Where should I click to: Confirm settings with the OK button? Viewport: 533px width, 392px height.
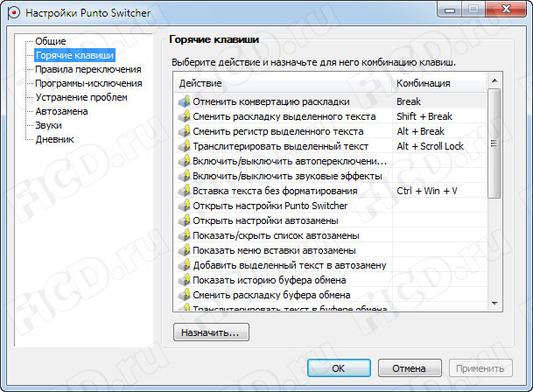pos(339,368)
